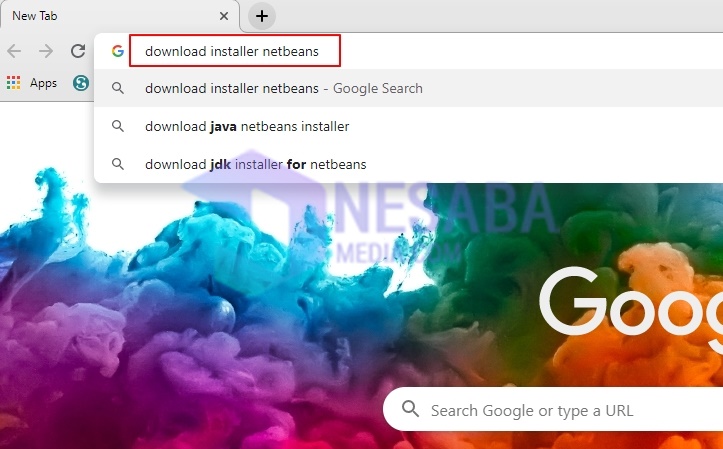Open a new tab with the plus button

click(262, 16)
